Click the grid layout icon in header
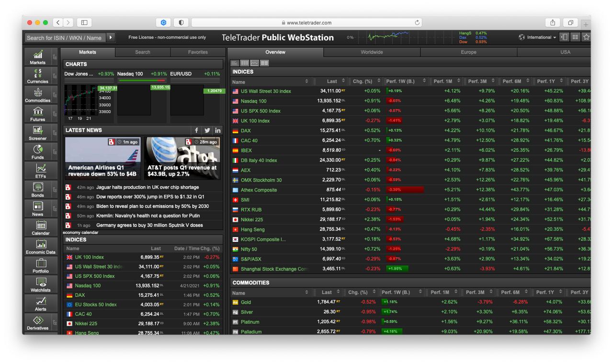Image resolution: width=613 pixels, height=364 pixels. pyautogui.click(x=575, y=37)
